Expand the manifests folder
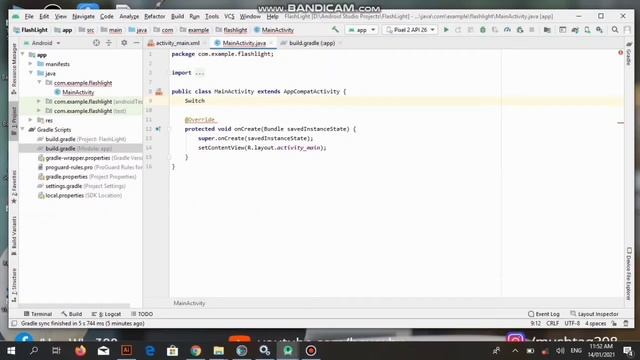Image resolution: width=640 pixels, height=360 pixels. 31,64
